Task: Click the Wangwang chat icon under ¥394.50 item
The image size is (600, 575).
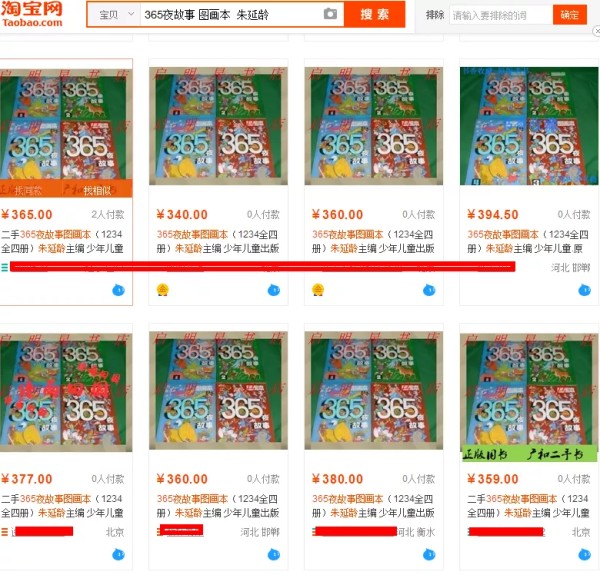Action: coord(584,290)
